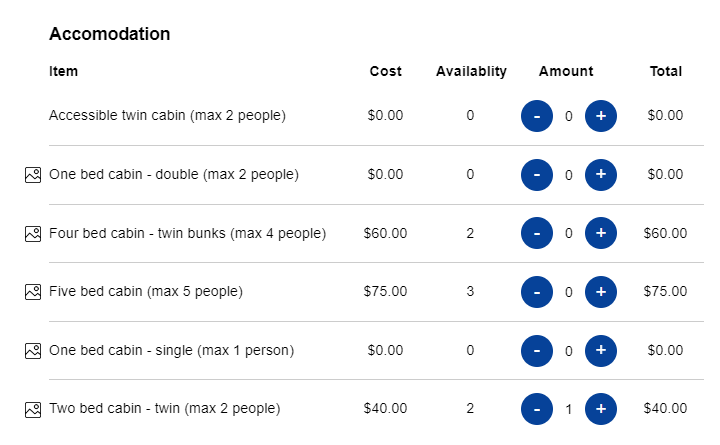Open image icon for Two bed cabin twin
The height and width of the screenshot is (445, 720).
point(32,409)
